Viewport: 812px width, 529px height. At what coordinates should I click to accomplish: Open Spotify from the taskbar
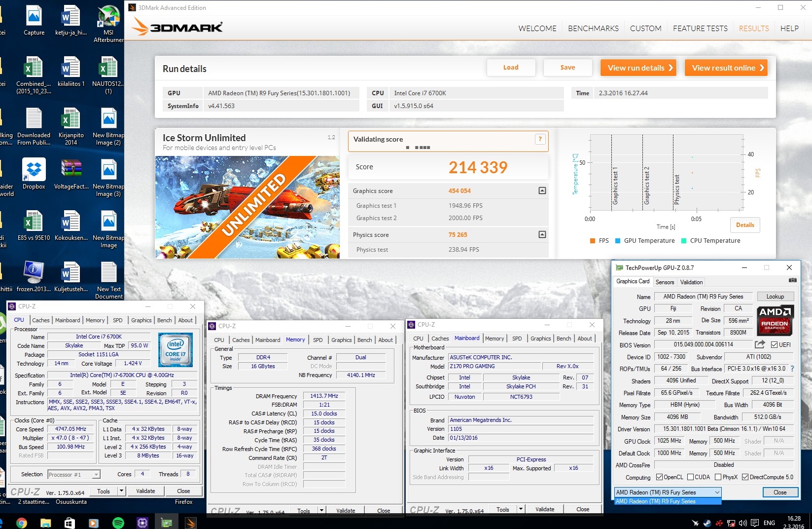(118, 523)
